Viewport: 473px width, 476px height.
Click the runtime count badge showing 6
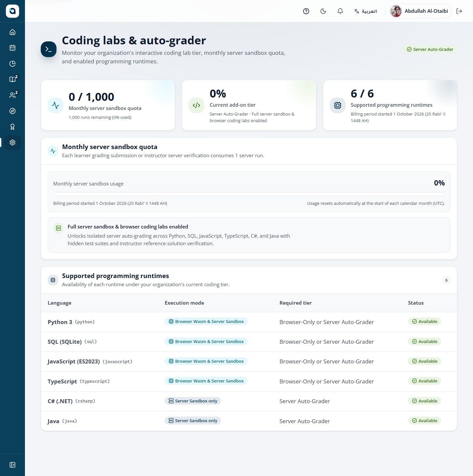coord(446,280)
